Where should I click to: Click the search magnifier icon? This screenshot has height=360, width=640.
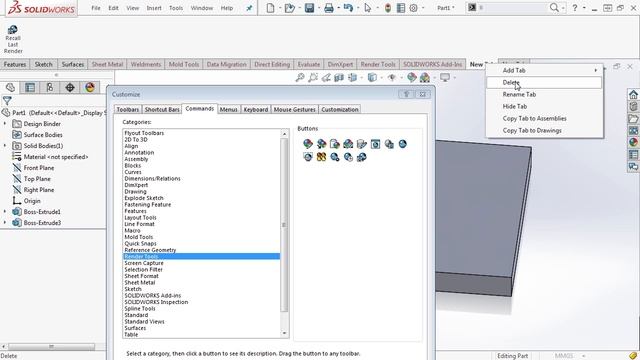click(x=554, y=7)
